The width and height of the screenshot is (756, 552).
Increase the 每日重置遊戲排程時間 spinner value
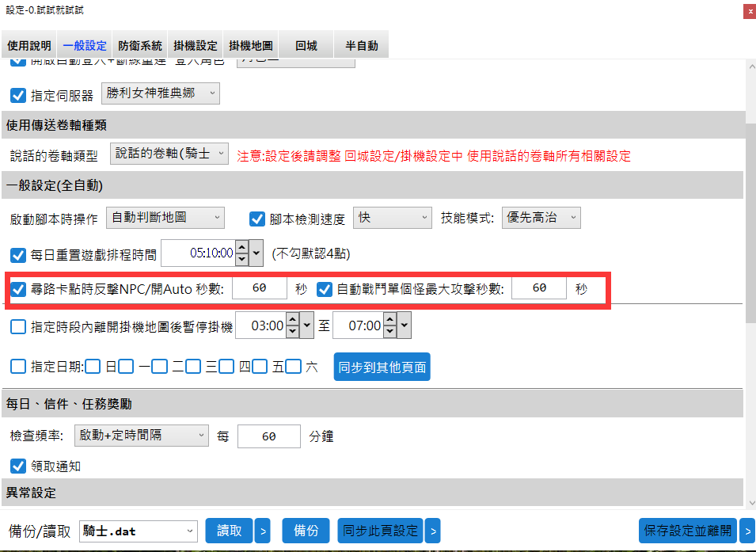(x=242, y=249)
